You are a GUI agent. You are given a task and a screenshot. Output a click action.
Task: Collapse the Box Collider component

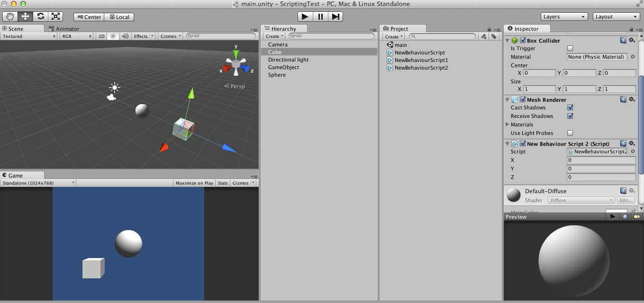[508, 40]
